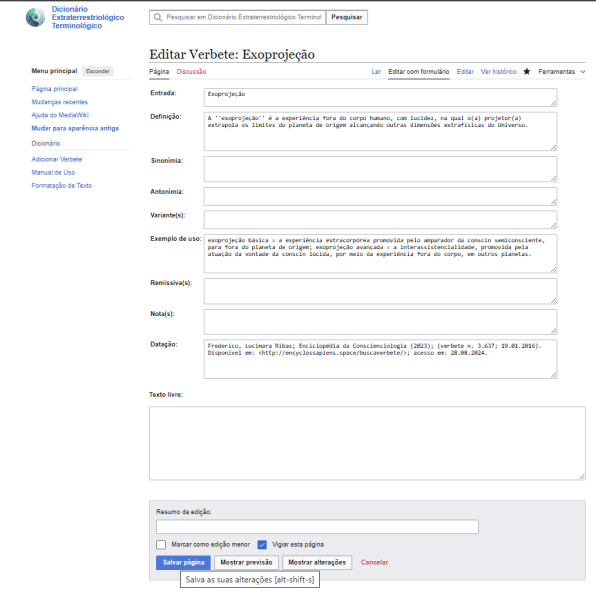Click Mostrar previsão button

[x=246, y=562]
